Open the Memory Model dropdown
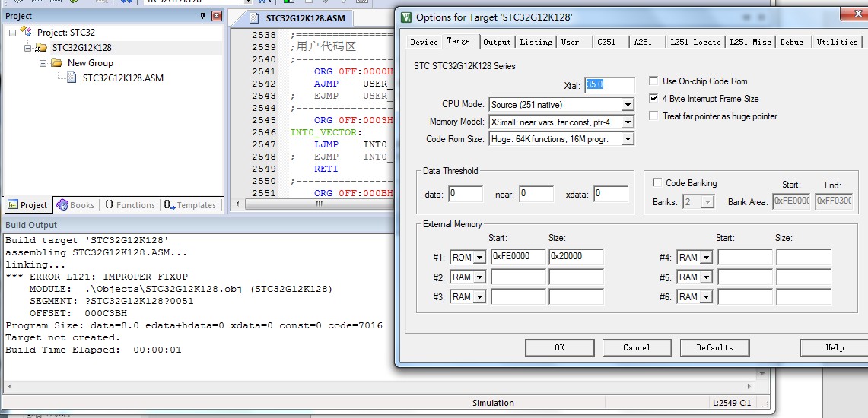Screen dimensions: 868x418 pyautogui.click(x=627, y=122)
